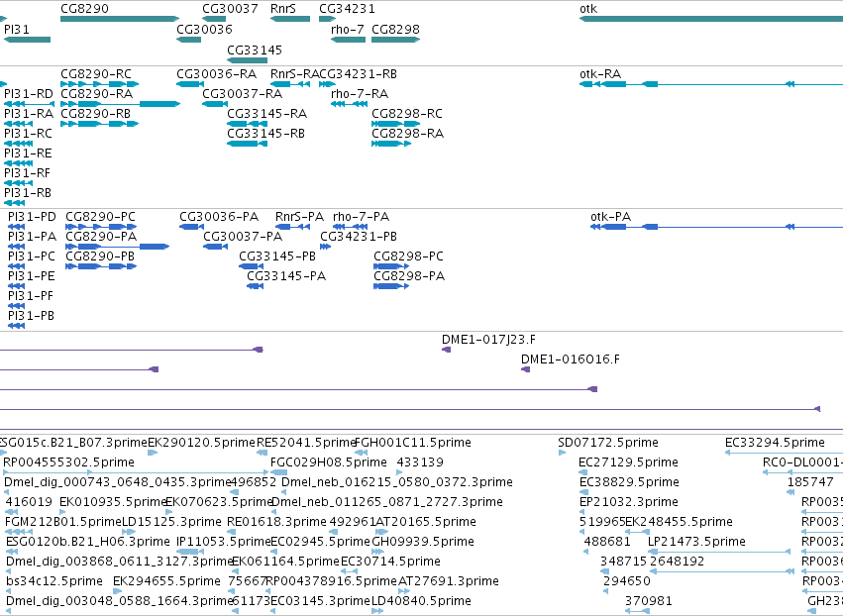Select the CG8298 gene label
Image resolution: width=843 pixels, height=616 pixels.
(395, 29)
